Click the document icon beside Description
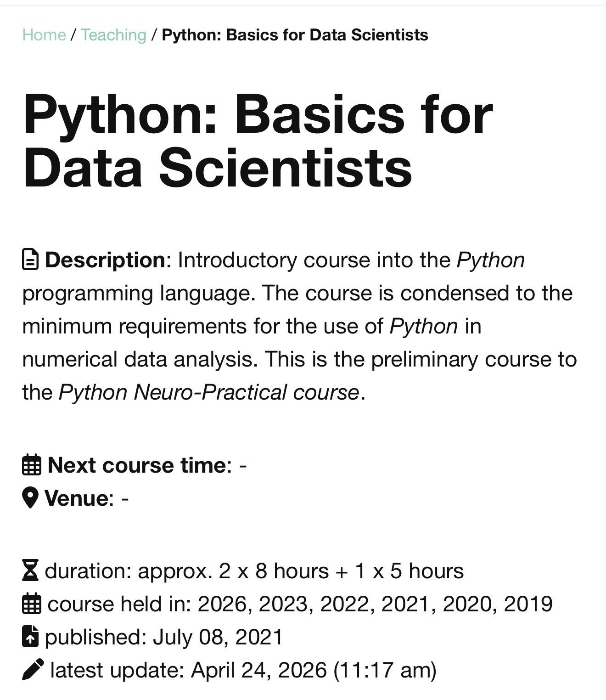 click(x=30, y=260)
